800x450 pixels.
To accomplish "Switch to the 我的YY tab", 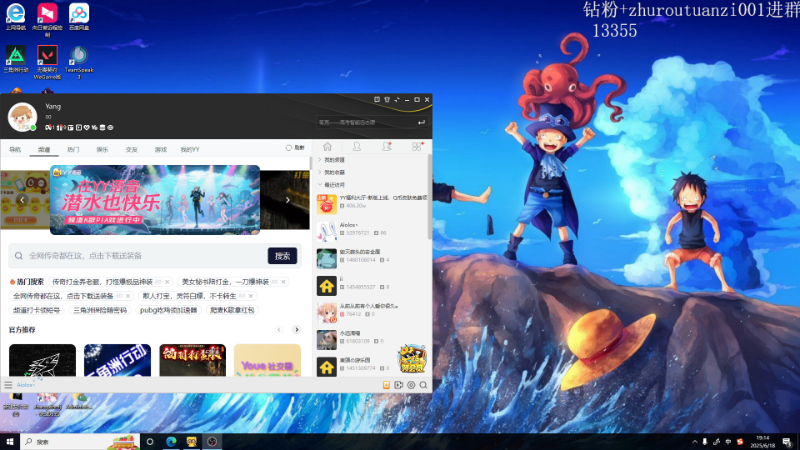I will (190, 149).
